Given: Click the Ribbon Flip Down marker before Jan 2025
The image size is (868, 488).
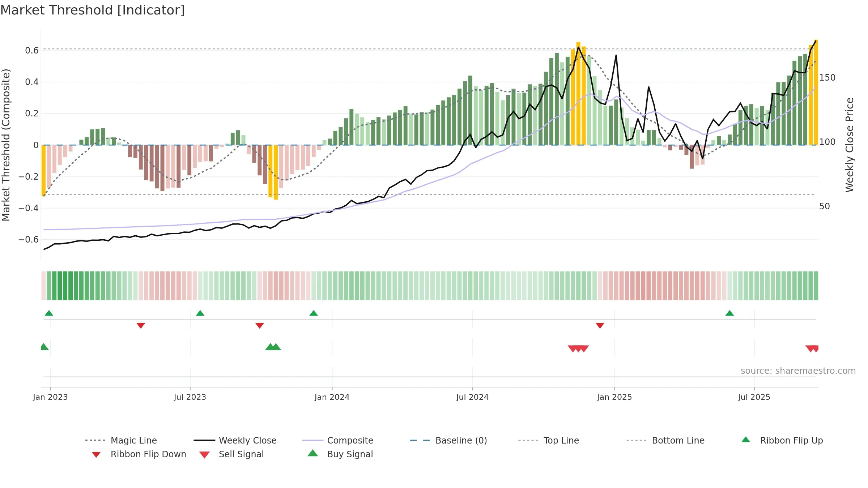Looking at the screenshot, I should (x=600, y=326).
